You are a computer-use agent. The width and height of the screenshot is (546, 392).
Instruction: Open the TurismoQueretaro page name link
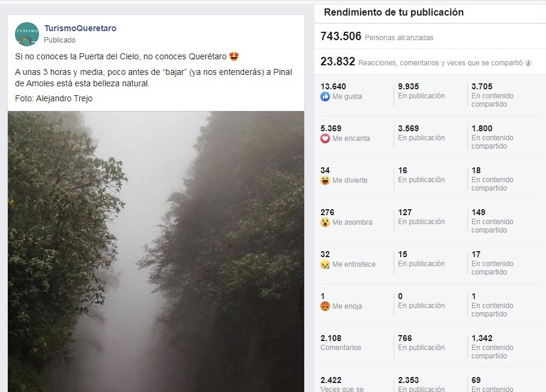click(80, 28)
